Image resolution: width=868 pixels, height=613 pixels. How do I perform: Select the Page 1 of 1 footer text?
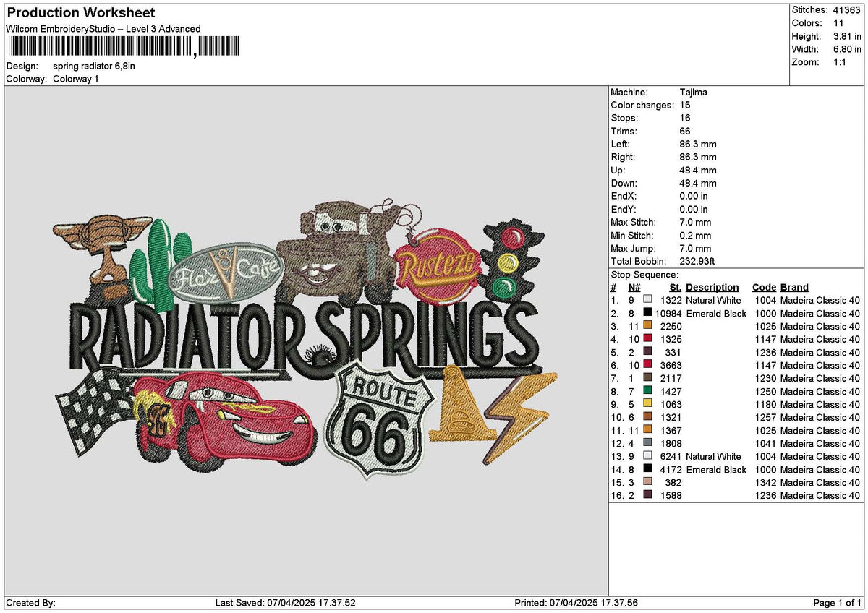pos(838,603)
